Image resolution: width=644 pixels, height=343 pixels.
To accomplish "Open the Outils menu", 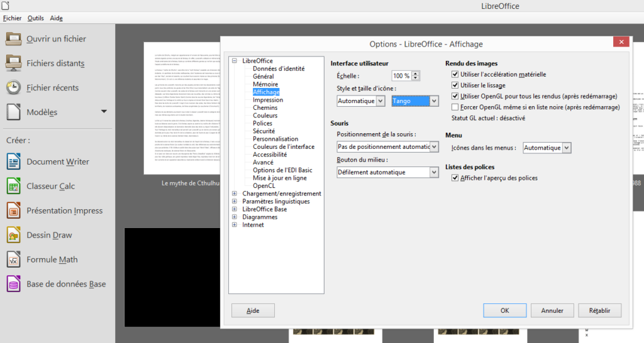I will tap(36, 18).
